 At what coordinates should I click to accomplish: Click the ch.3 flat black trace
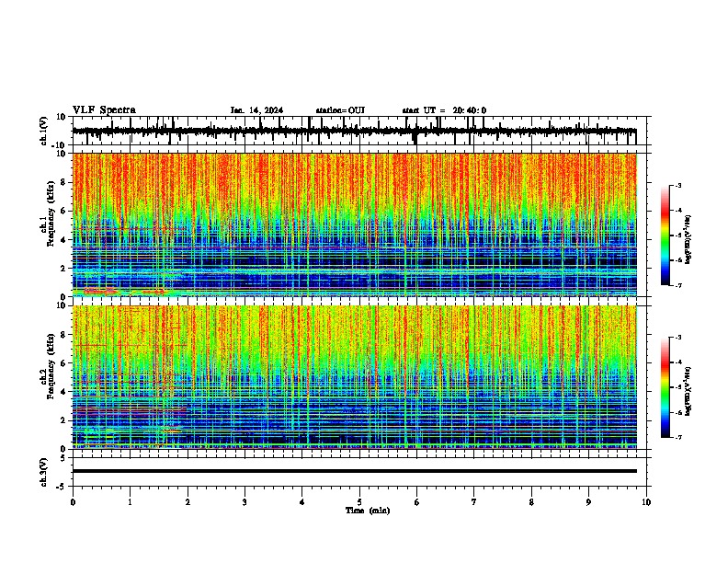coord(355,471)
